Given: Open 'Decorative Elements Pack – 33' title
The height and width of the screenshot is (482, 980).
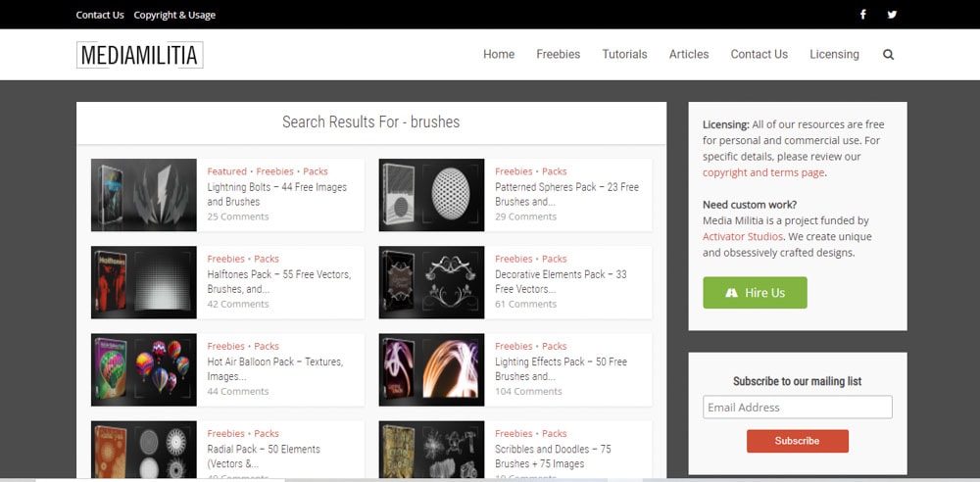Looking at the screenshot, I should coord(561,282).
